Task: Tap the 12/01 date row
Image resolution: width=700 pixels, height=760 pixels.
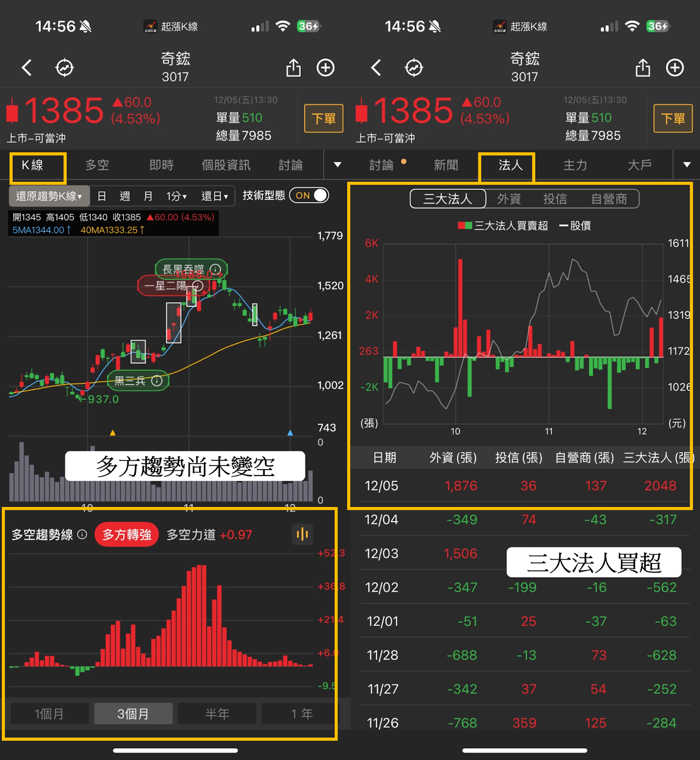Action: click(x=525, y=621)
